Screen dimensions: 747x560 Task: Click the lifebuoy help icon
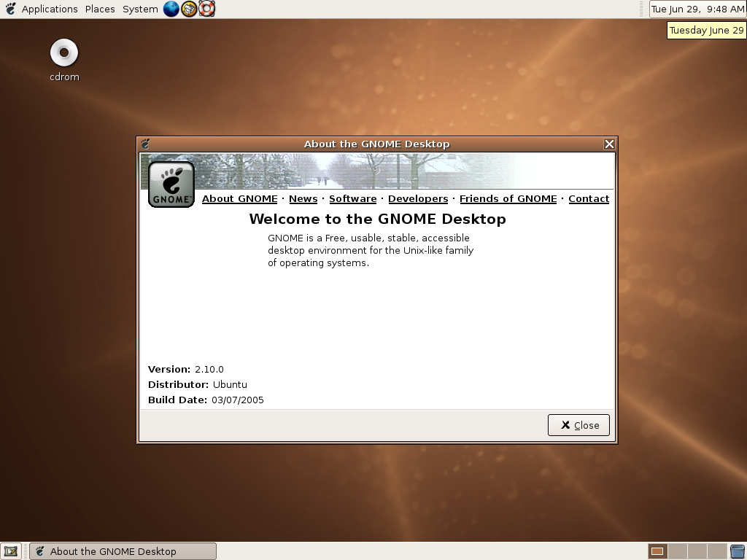tap(206, 9)
